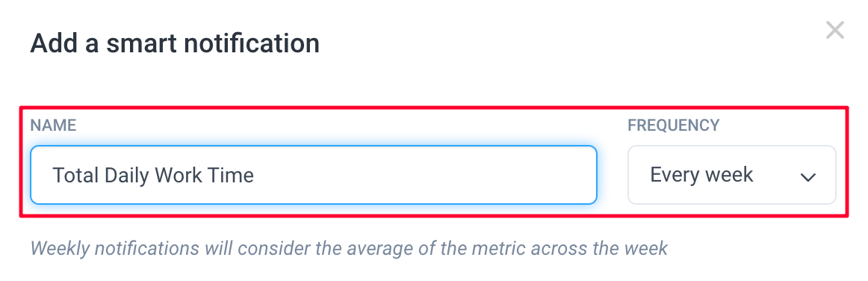
Task: Click blank area right of "Every week" text
Action: click(x=776, y=175)
